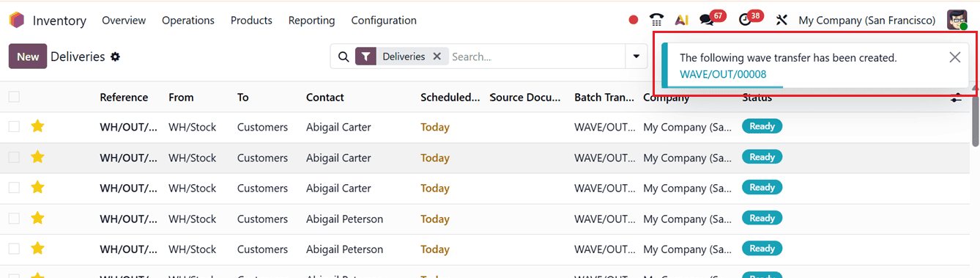Screen dimensions: 980x278
Task: Remove the Deliveries filter facet
Action: click(x=437, y=56)
